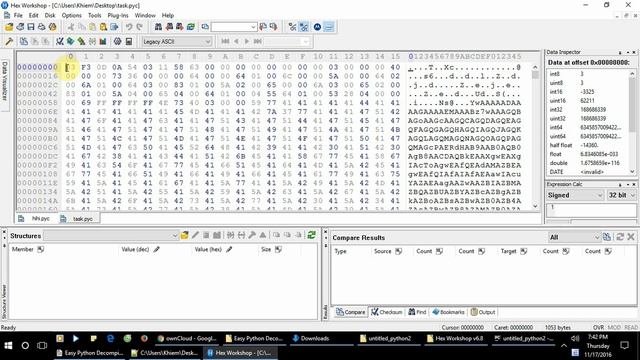Click the calculator icon in second toolbar
The height and width of the screenshot is (360, 640).
(x=129, y=41)
